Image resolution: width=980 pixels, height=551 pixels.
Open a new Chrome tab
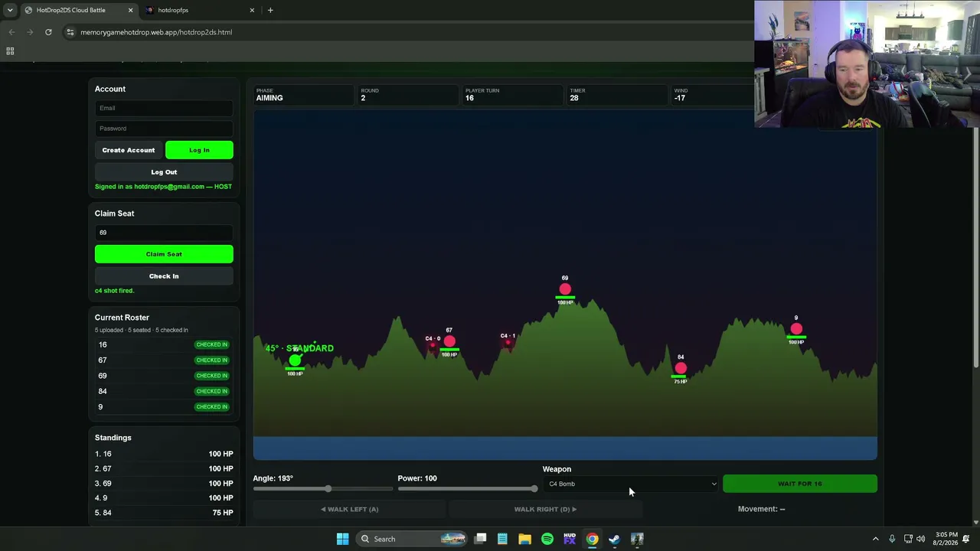pyautogui.click(x=270, y=10)
